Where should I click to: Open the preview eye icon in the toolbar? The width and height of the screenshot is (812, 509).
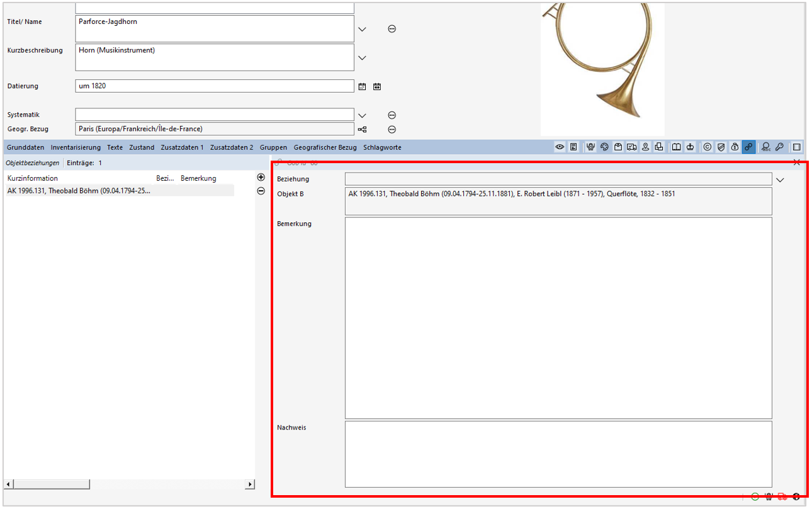pyautogui.click(x=560, y=147)
